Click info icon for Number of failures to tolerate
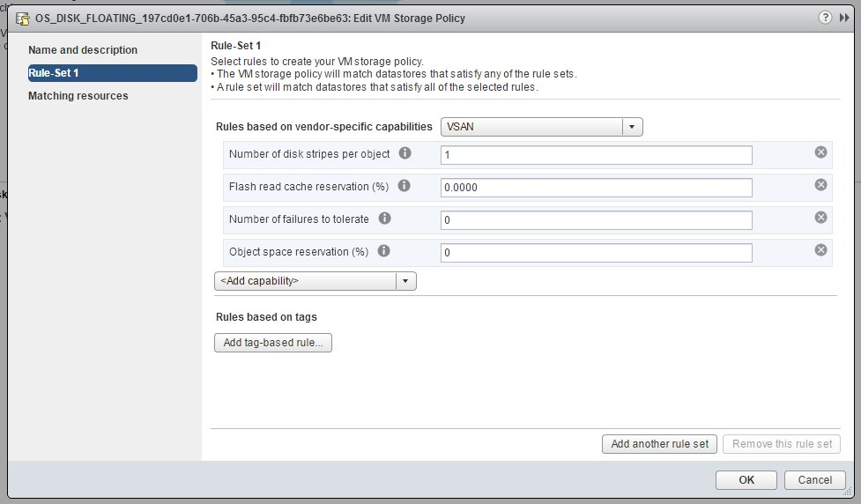Viewport: 861px width, 504px height. coord(385,219)
